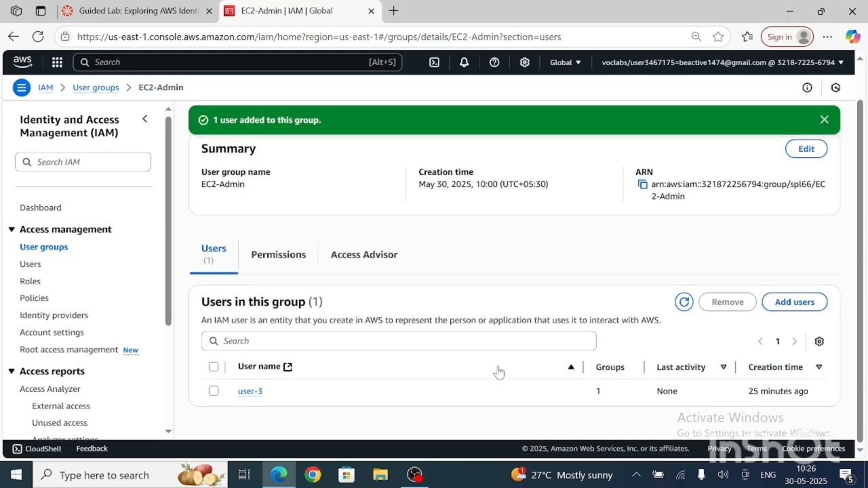The width and height of the screenshot is (868, 488).
Task: Open the notifications bell
Action: (x=464, y=62)
